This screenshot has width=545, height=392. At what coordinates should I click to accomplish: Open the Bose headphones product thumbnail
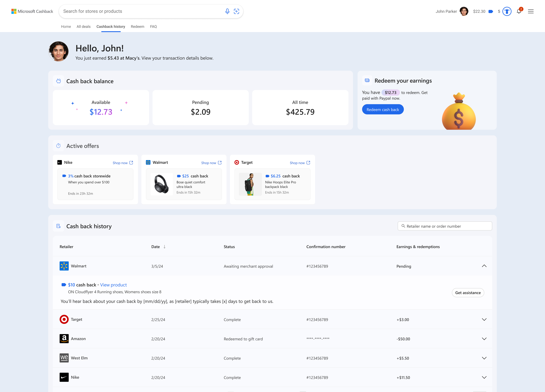pyautogui.click(x=162, y=184)
